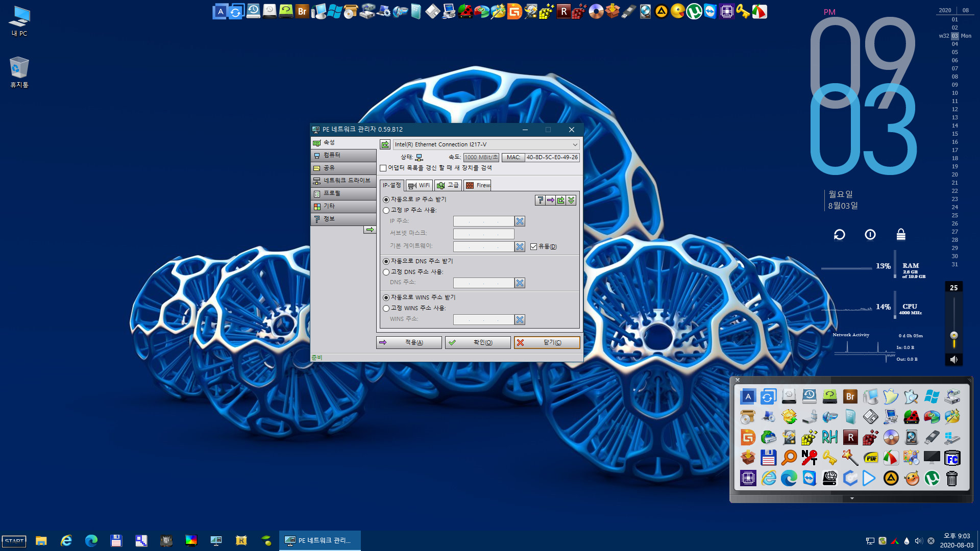The width and height of the screenshot is (980, 551).
Task: Launch Adobe Bridge (Br) from the launcher panel
Action: pyautogui.click(x=850, y=396)
